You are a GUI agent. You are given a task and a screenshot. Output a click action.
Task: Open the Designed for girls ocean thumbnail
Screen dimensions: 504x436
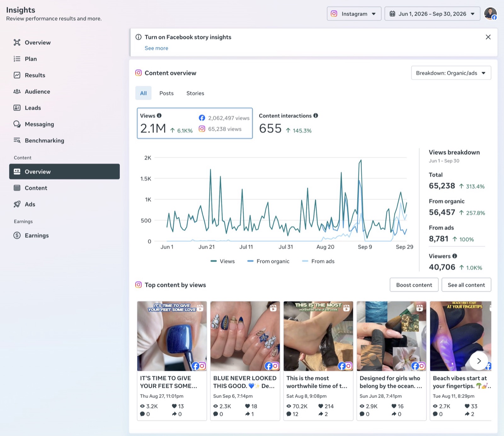(391, 336)
